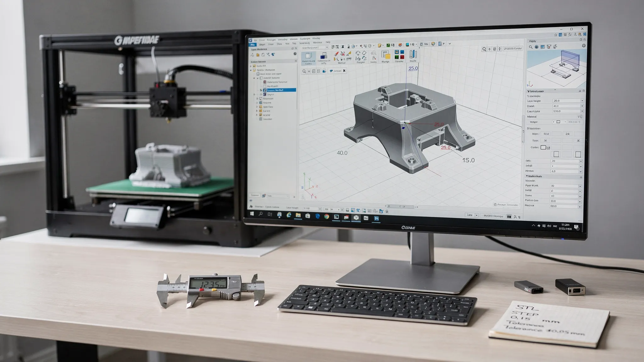Screen dimensions: 644x362
Task: Click the Lake button in status bar
Action: coord(469,215)
